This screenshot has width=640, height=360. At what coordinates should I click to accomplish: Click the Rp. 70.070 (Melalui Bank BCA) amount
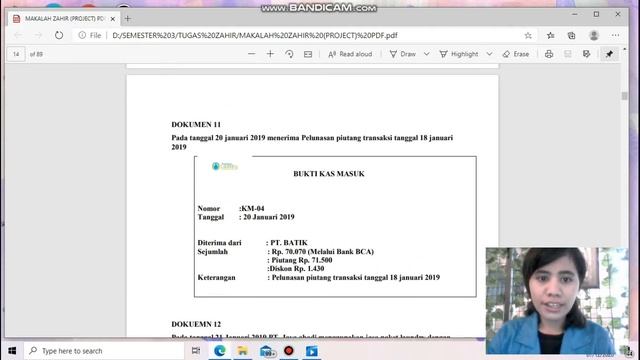322,251
